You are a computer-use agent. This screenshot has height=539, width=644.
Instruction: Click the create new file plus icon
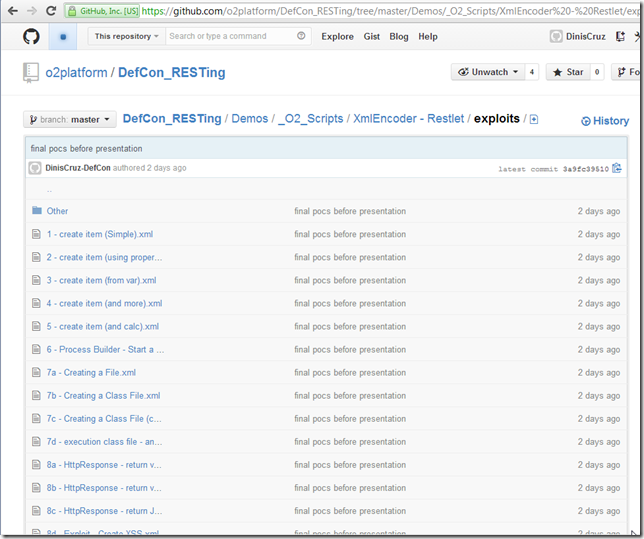click(534, 119)
